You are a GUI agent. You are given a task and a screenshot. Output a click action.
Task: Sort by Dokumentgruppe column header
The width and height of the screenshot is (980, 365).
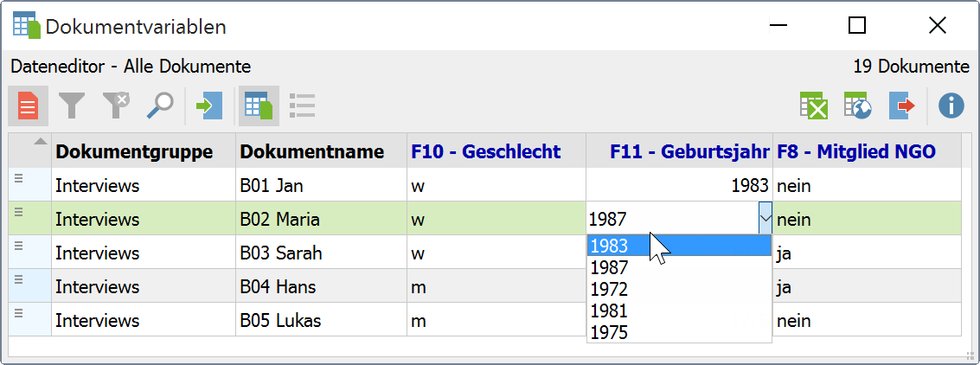click(143, 150)
